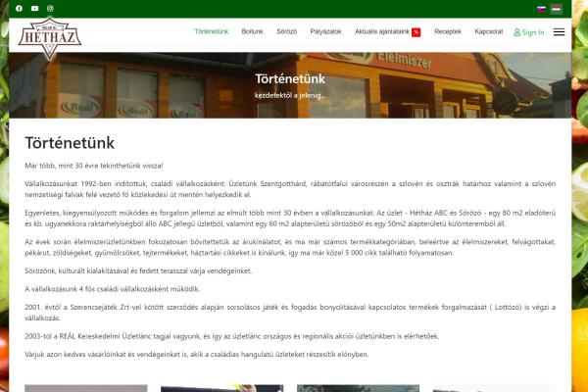Click the first gallery thumbnail at bottom left
This screenshot has width=588, height=392.
pos(85,388)
